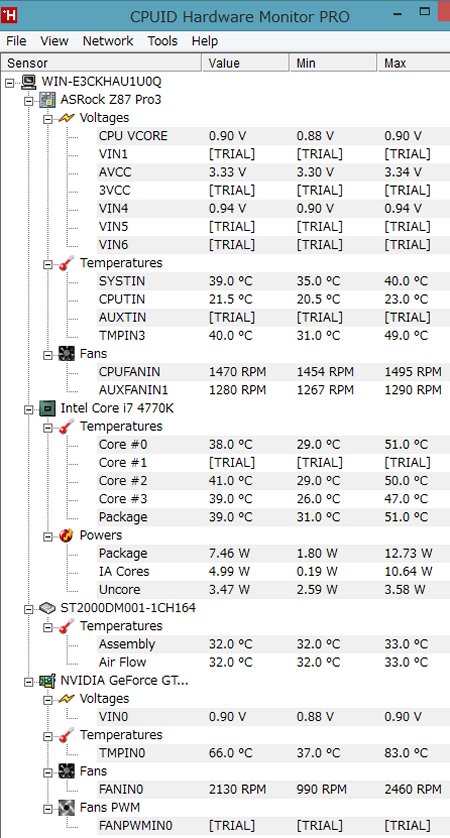Collapse the ST2000DM001-1CH164 drive node
This screenshot has width=450, height=838.
click(29, 608)
